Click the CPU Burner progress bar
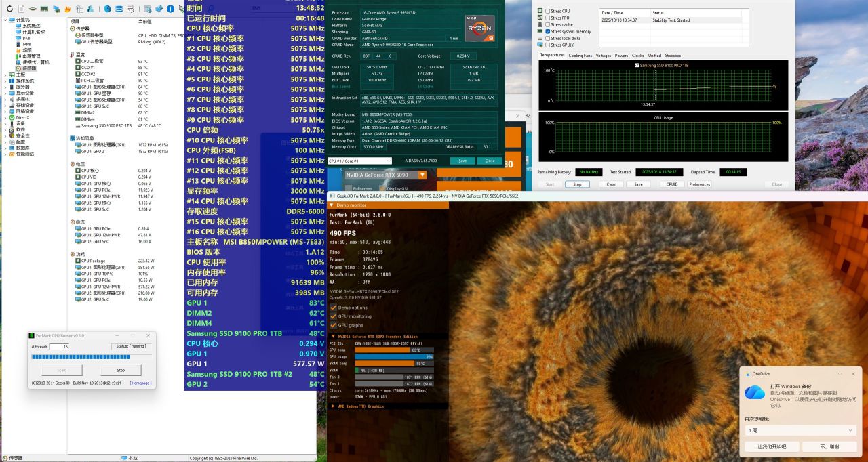Viewport: 868px width, 462px height. coord(91,356)
